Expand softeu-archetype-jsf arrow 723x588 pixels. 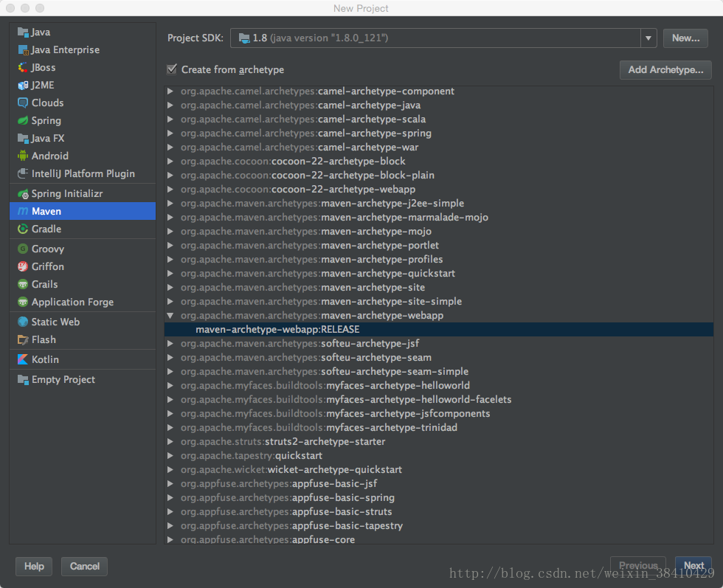tap(170, 344)
